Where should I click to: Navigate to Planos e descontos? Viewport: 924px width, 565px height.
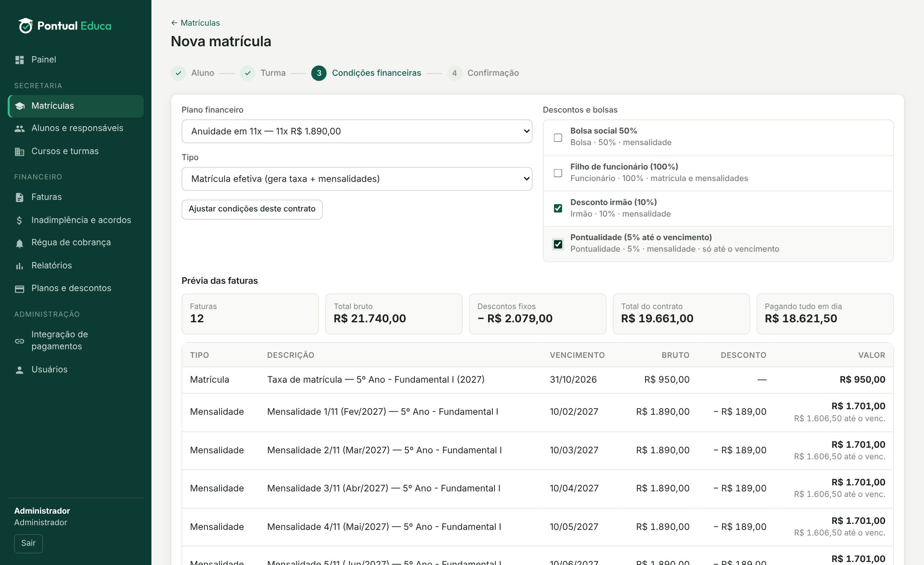point(76,288)
